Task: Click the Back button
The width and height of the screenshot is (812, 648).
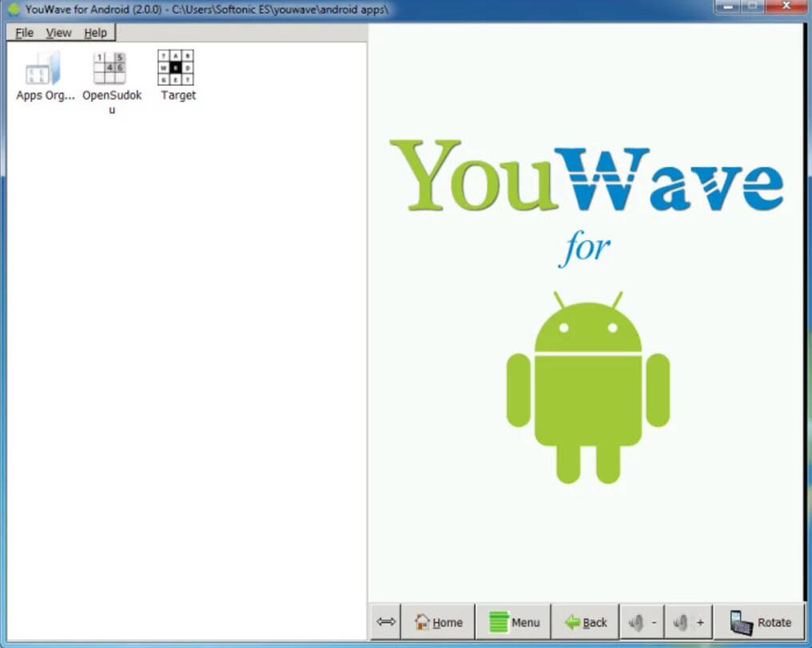Action: [585, 622]
